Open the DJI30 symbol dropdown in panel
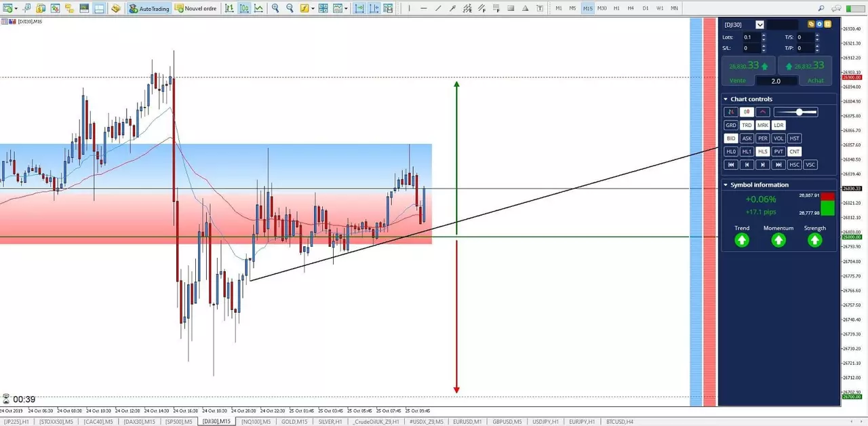 [759, 24]
